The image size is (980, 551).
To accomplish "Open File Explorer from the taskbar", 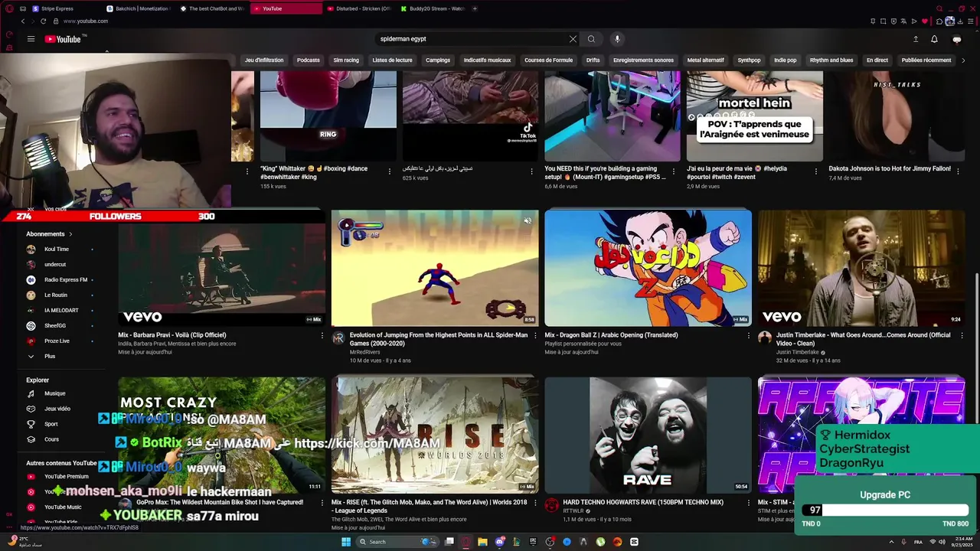I will [x=482, y=542].
